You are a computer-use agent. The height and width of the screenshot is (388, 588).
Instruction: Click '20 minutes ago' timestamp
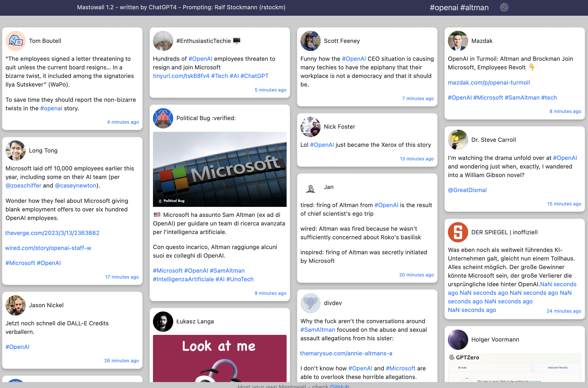tap(416, 275)
